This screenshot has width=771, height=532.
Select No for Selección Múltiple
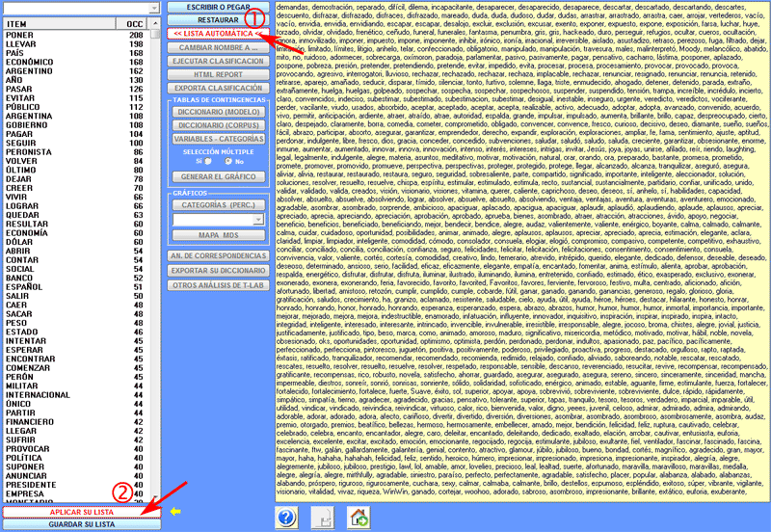(228, 161)
